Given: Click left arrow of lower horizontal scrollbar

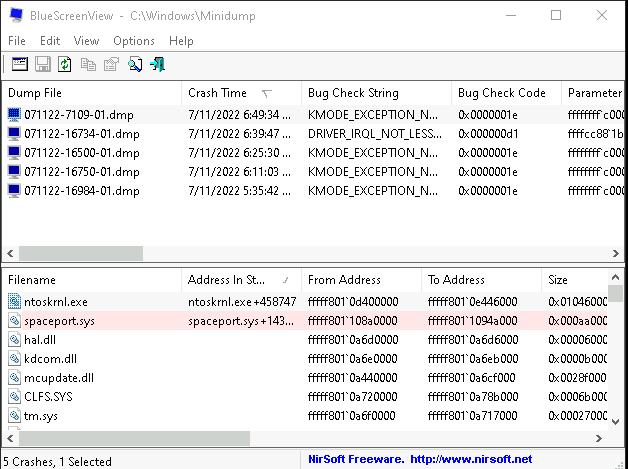Looking at the screenshot, I should 10,439.
